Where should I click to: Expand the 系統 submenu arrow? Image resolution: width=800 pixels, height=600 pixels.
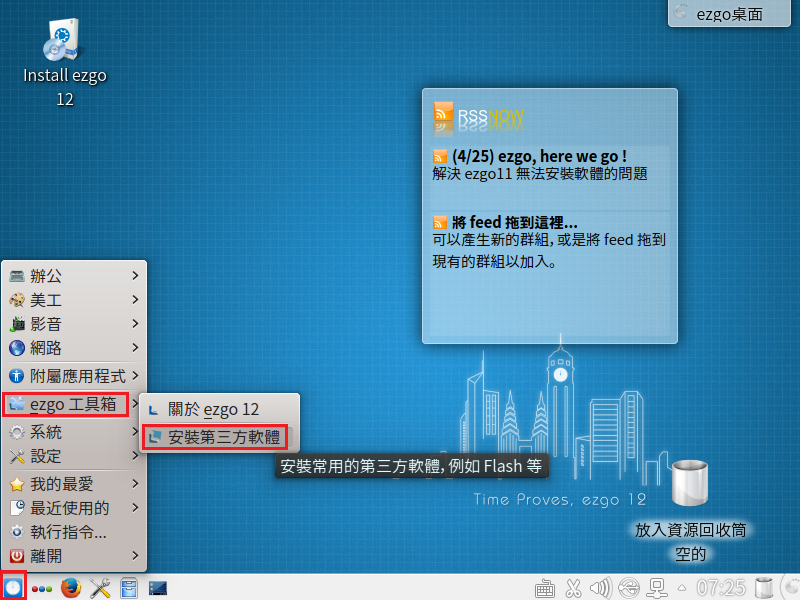point(135,432)
